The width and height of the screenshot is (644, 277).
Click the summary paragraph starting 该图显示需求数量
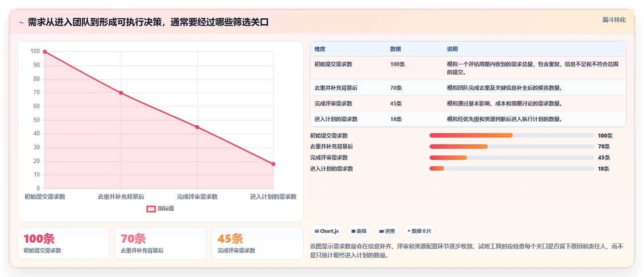(x=466, y=251)
